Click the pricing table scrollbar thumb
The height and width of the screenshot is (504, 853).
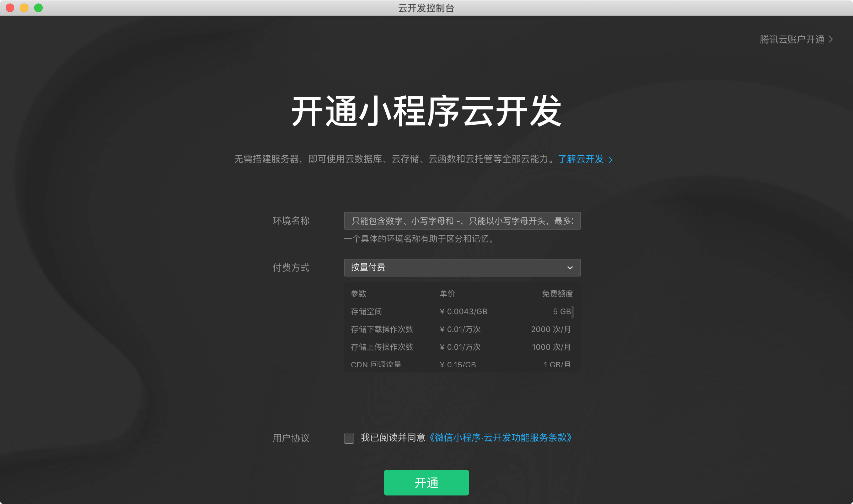coord(572,312)
